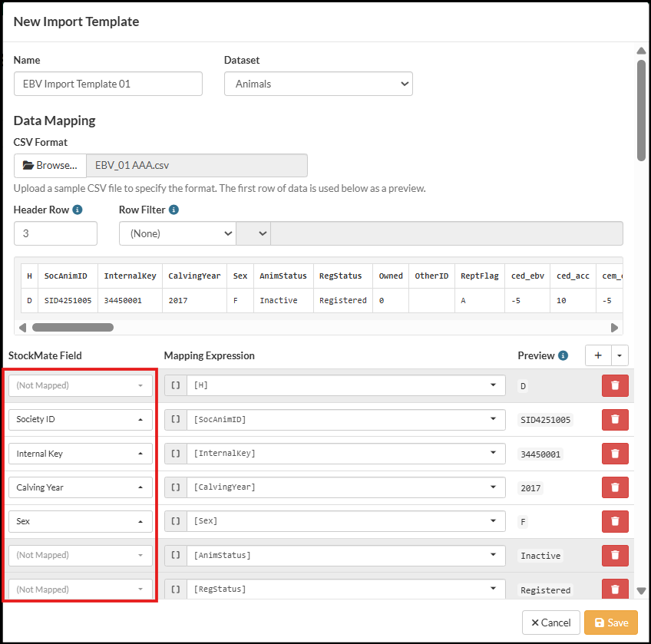The width and height of the screenshot is (651, 644).
Task: Click trash icon for SocAnimID row
Action: pyautogui.click(x=615, y=420)
